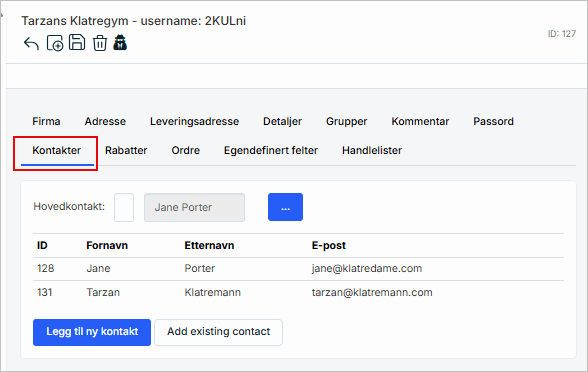
Task: Click email jane@klatredame.com
Action: (367, 268)
